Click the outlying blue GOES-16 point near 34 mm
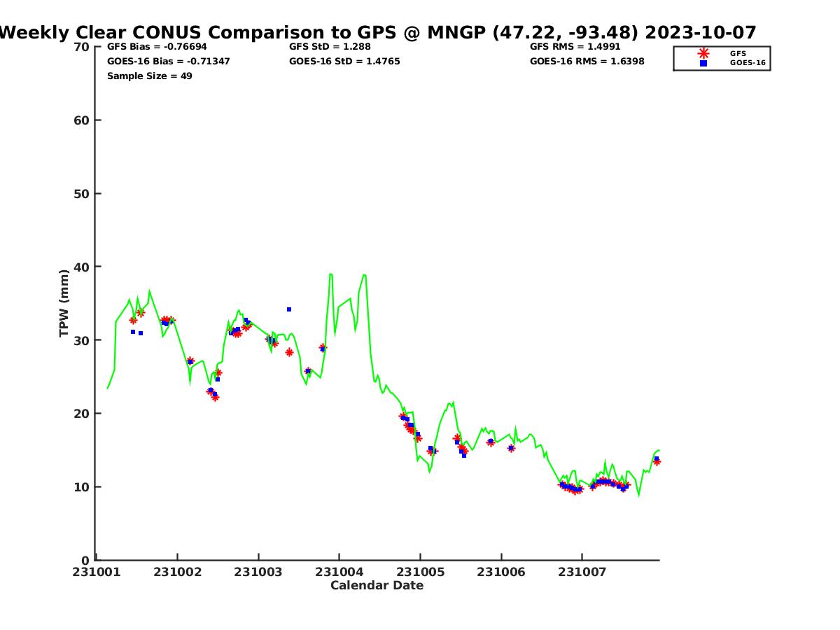Image resolution: width=840 pixels, height=630 pixels. coord(289,309)
